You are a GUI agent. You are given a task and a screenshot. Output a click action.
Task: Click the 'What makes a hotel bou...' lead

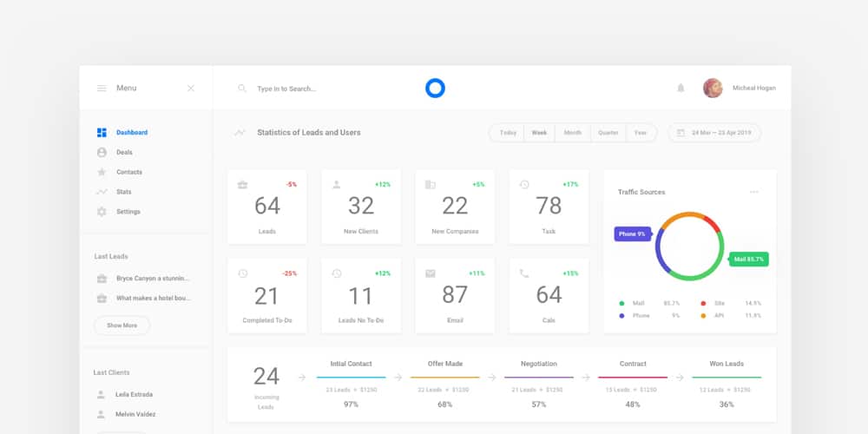pos(154,298)
